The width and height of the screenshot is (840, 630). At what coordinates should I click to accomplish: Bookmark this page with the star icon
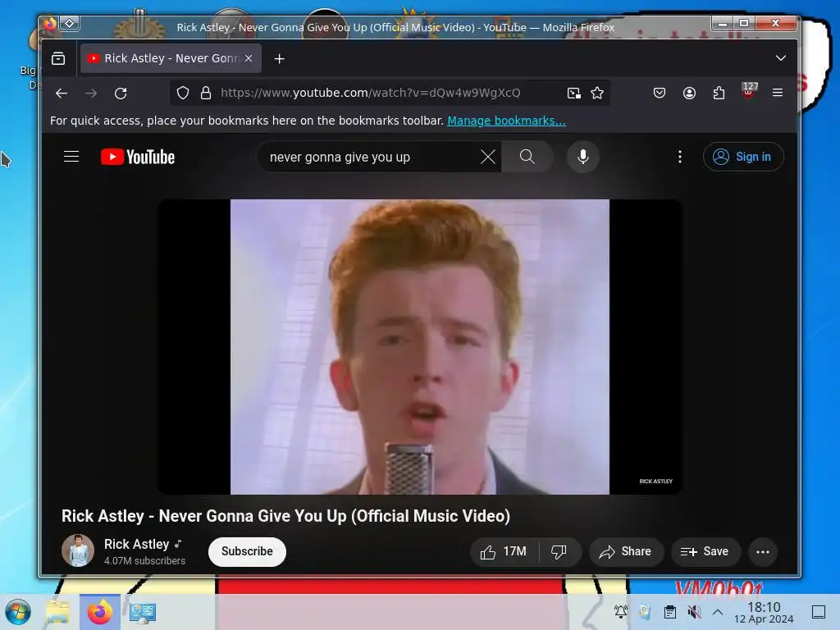click(x=597, y=94)
